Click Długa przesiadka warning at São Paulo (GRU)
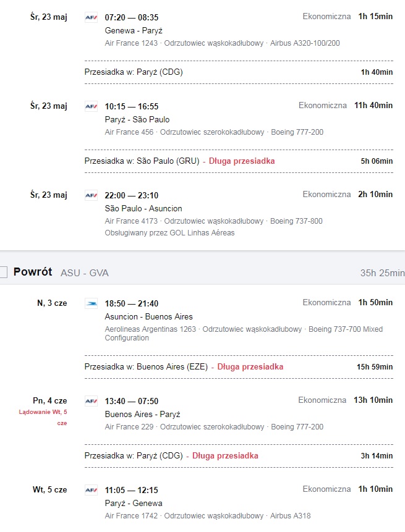This screenshot has height=532, width=405. click(x=242, y=161)
